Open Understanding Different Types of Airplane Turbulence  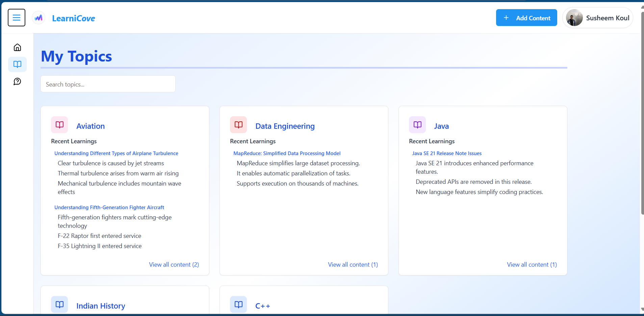[116, 153]
